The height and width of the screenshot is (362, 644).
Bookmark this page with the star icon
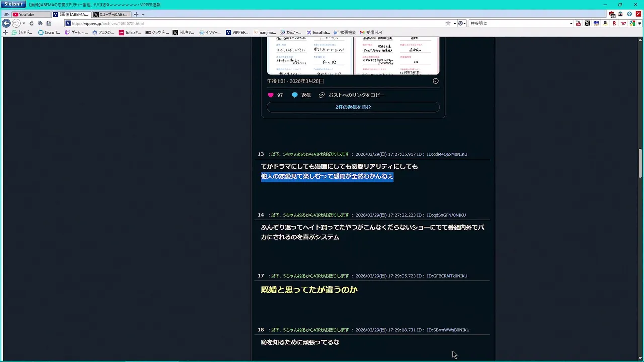[x=448, y=23]
